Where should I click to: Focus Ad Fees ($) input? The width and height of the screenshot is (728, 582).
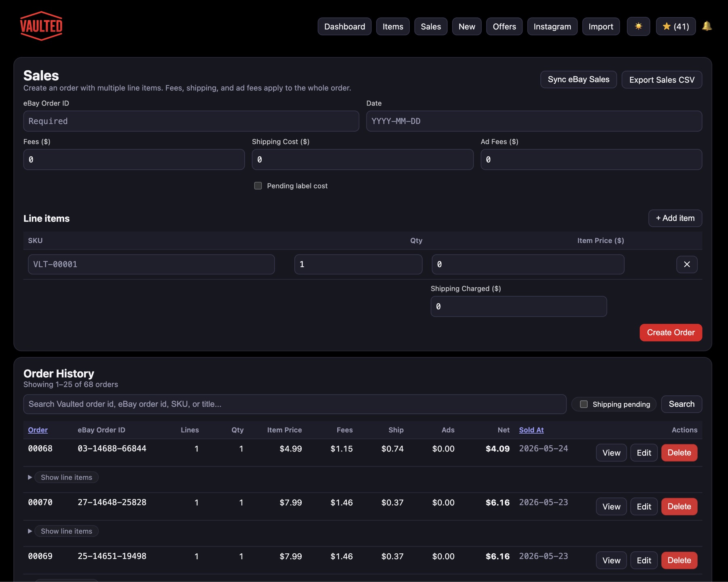coord(591,159)
